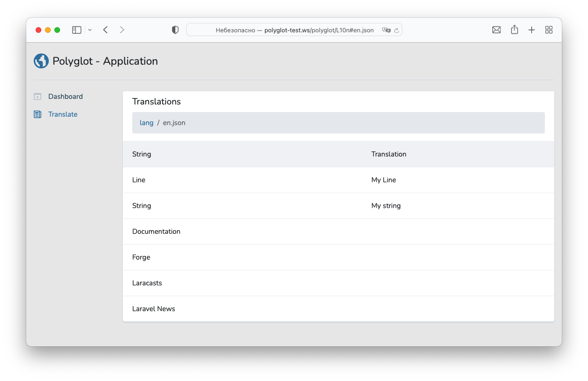
Task: Click the Dashboard sidebar icon
Action: tap(38, 97)
